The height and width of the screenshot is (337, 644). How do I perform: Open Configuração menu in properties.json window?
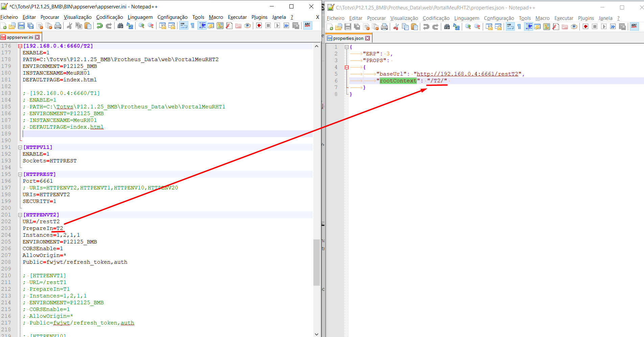click(x=499, y=18)
